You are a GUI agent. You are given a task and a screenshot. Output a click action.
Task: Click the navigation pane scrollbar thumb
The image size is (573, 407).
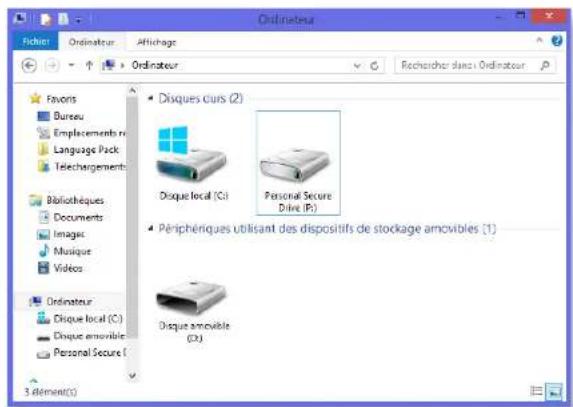click(x=132, y=217)
